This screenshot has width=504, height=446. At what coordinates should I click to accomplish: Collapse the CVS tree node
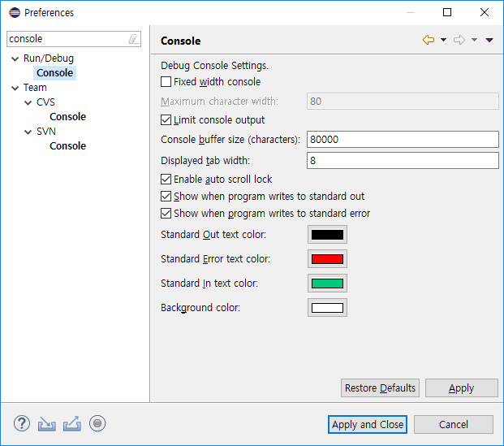tap(28, 102)
